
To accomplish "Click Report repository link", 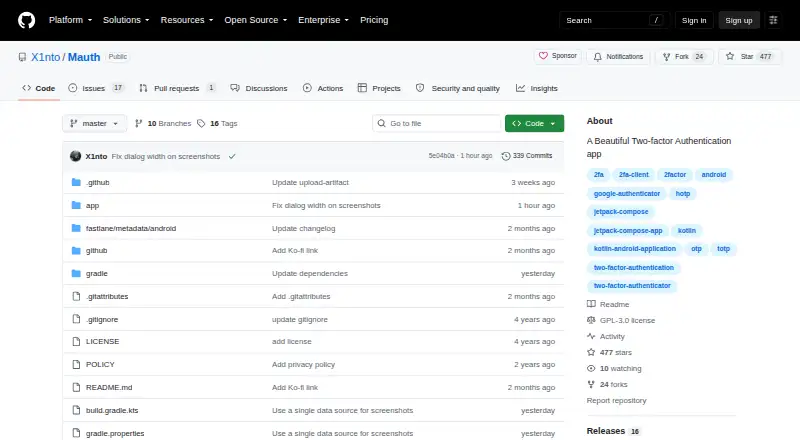I will [616, 401].
